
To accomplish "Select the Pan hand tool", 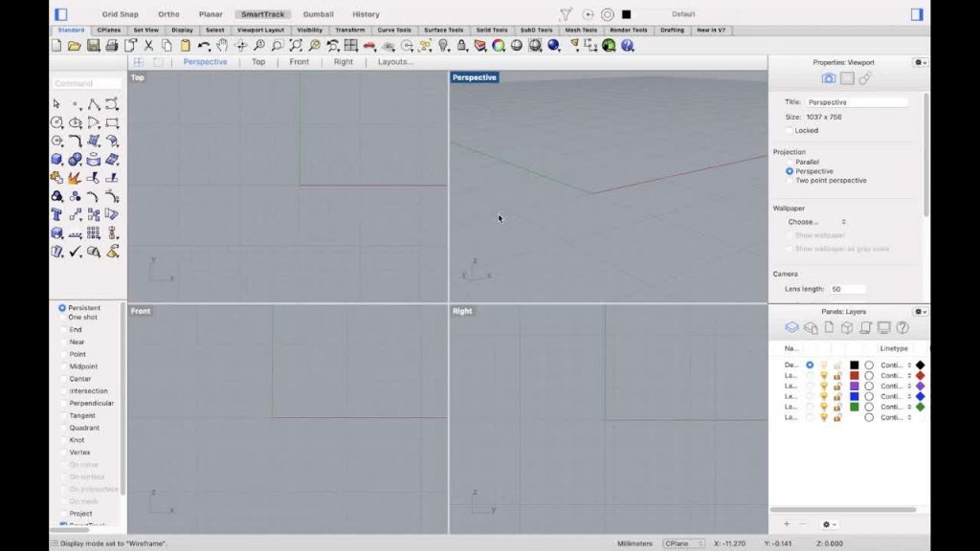I will (222, 46).
